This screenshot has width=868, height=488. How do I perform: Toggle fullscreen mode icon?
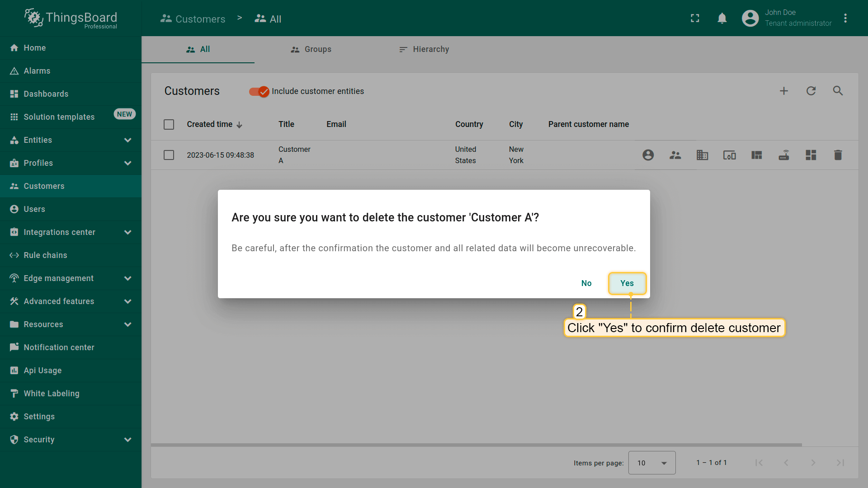pyautogui.click(x=695, y=18)
